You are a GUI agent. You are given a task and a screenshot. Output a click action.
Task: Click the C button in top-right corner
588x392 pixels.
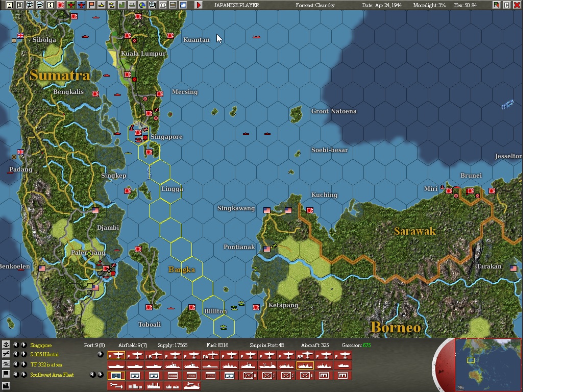tap(507, 5)
